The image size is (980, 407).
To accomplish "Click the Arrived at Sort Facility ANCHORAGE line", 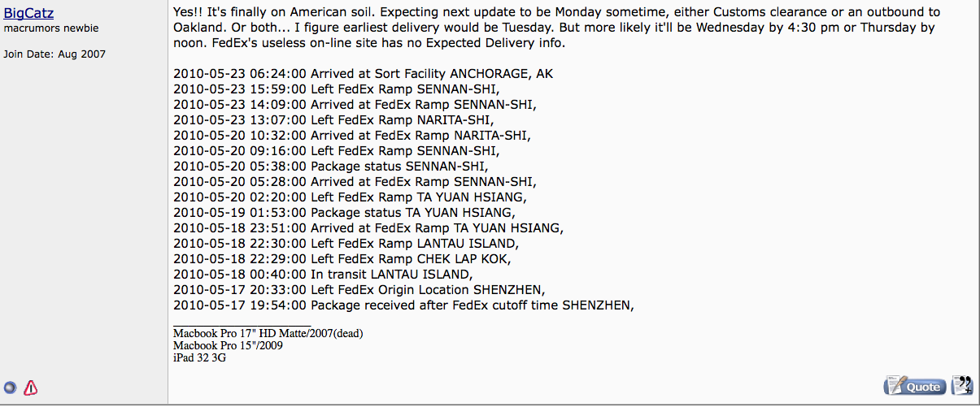I will coord(363,74).
